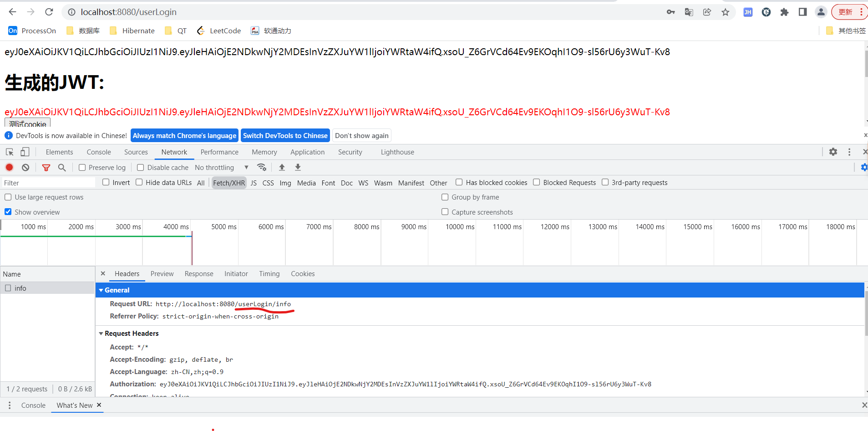Click the Filter text input
The height and width of the screenshot is (431, 868).
48,183
